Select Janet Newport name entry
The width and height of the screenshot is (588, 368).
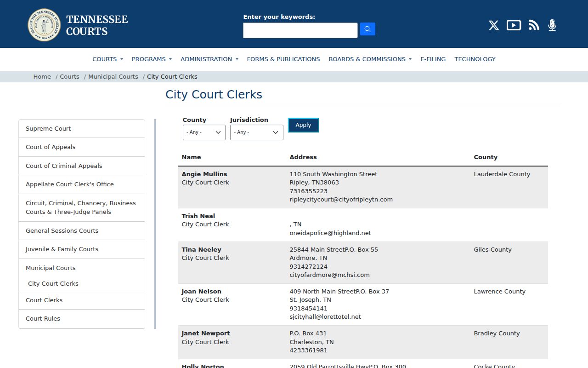click(206, 333)
